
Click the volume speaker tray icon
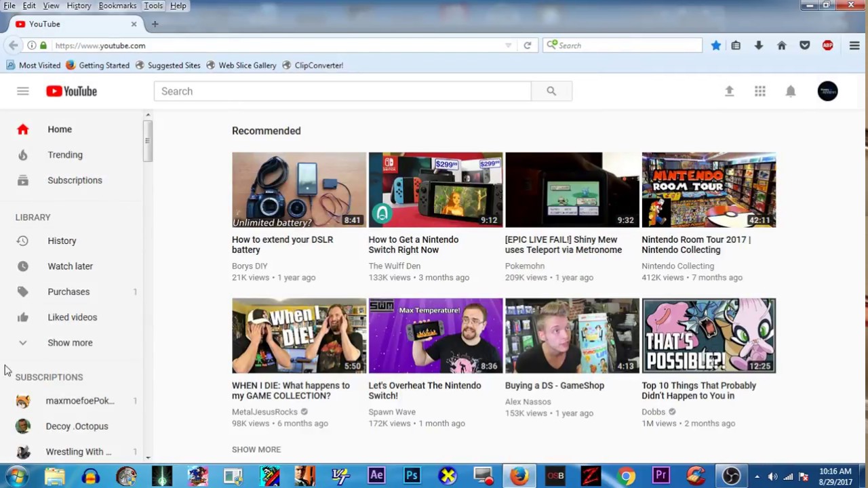tap(772, 476)
